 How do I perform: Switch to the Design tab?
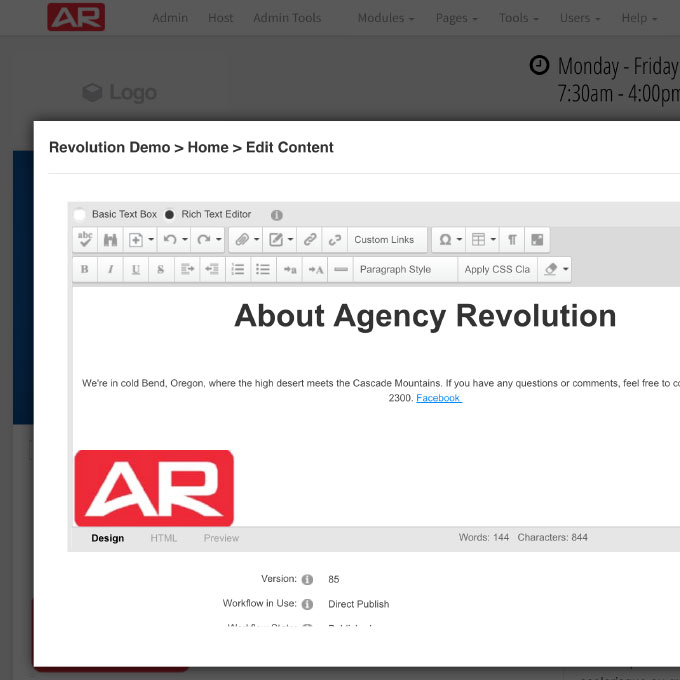pos(108,538)
